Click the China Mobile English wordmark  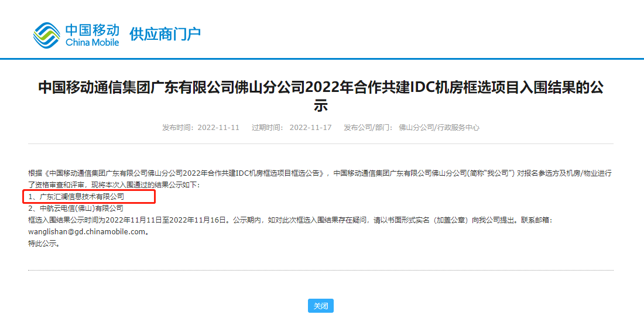93,42
